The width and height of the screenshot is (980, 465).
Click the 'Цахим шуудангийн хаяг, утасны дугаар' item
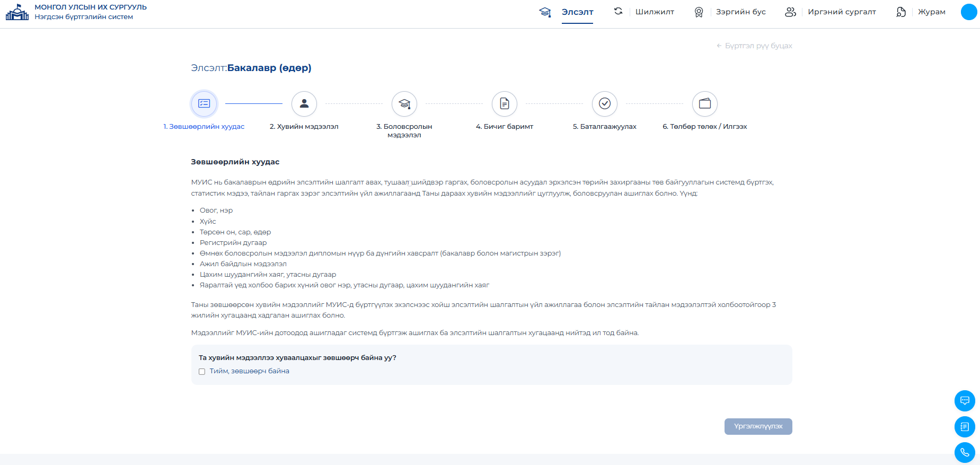[x=268, y=274]
